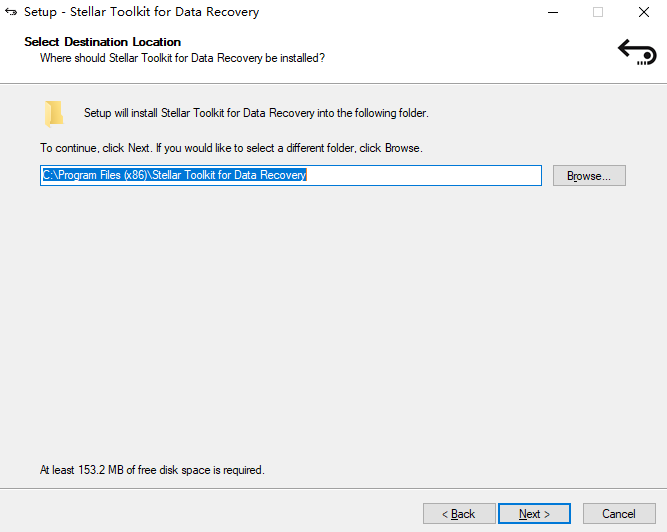Click the yellow folder icon
Image resolution: width=667 pixels, height=532 pixels.
(54, 113)
